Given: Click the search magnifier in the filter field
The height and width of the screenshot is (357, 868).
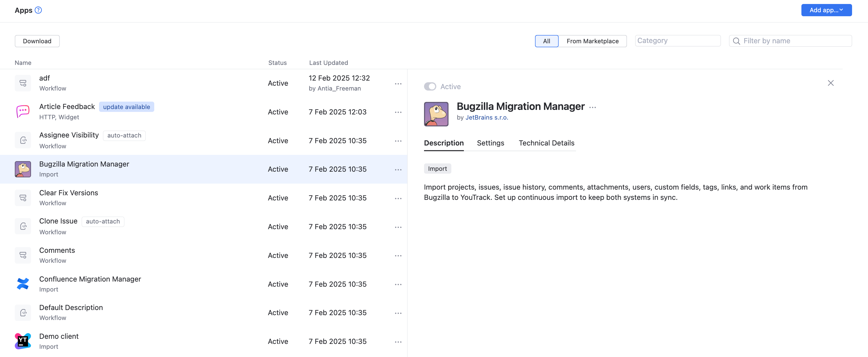Looking at the screenshot, I should [x=737, y=41].
